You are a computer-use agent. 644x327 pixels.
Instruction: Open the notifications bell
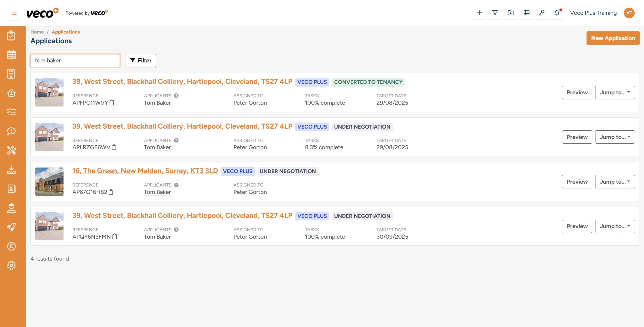[557, 13]
